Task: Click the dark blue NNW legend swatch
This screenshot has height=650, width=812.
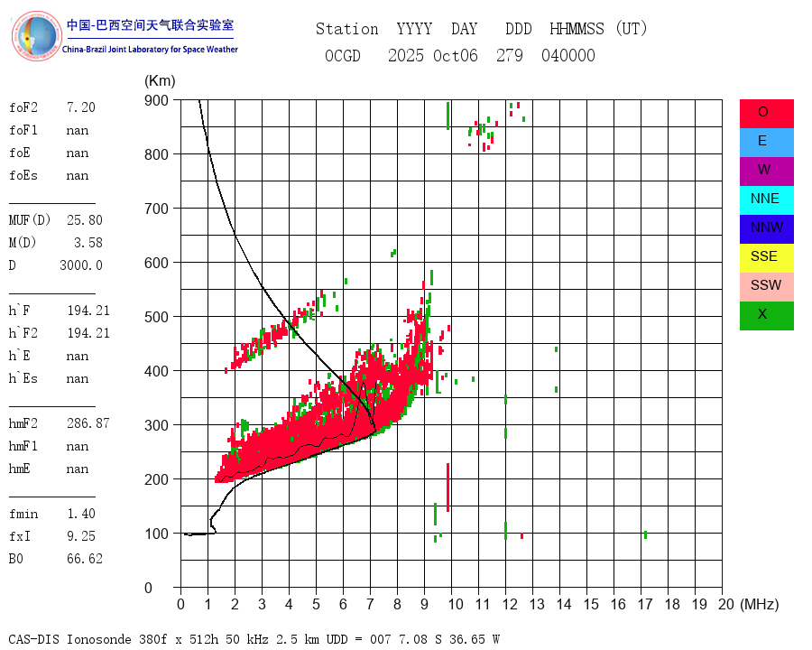Action: click(x=766, y=229)
